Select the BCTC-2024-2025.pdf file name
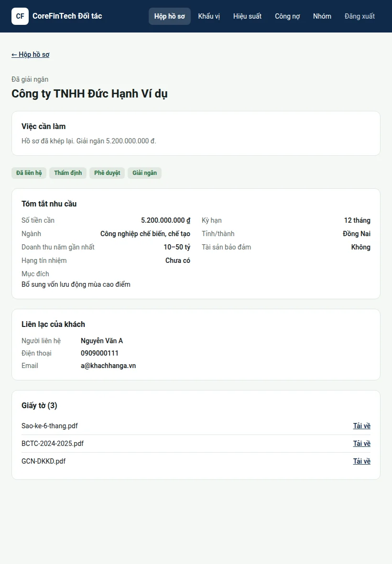The image size is (392, 564). [53, 444]
